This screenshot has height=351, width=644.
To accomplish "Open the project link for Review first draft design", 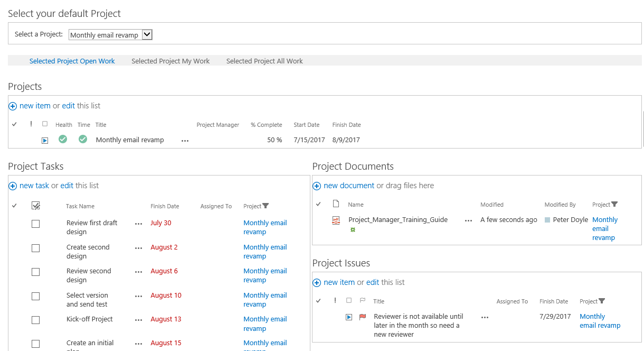I will [265, 227].
